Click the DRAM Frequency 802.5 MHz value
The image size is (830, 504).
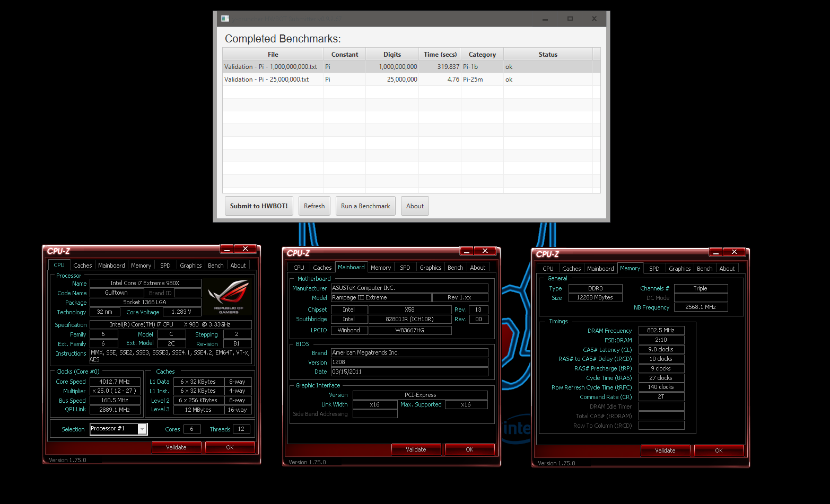[661, 331]
